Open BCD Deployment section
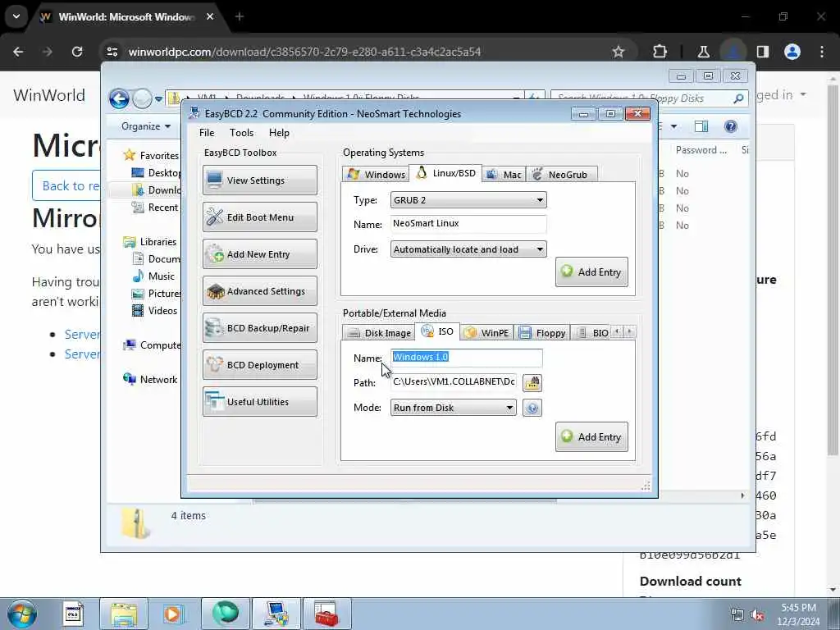Screen dimensions: 840x630 [260, 365]
